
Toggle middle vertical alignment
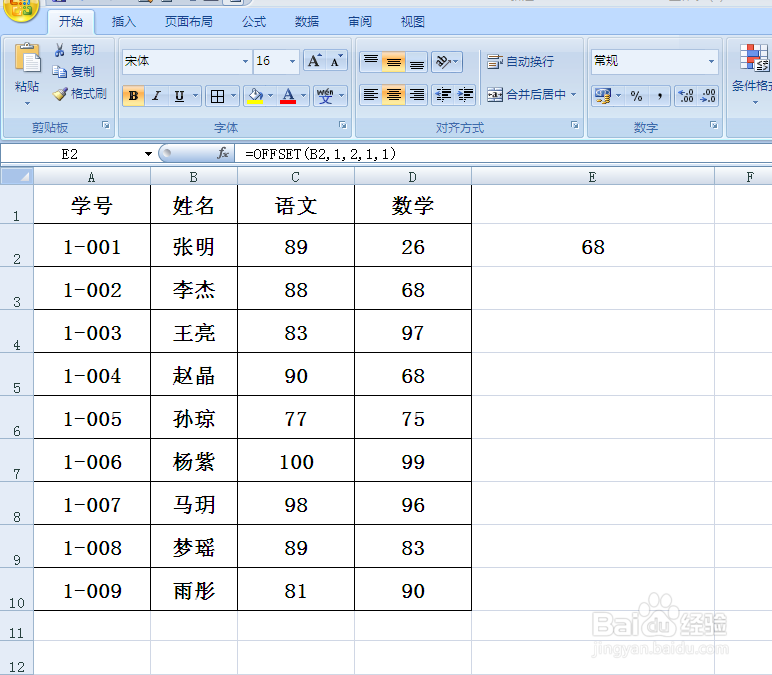tap(393, 62)
